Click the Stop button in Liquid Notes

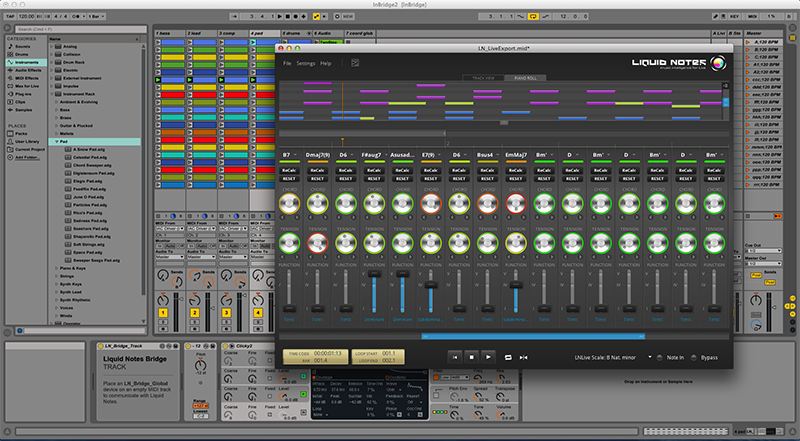pos(471,356)
